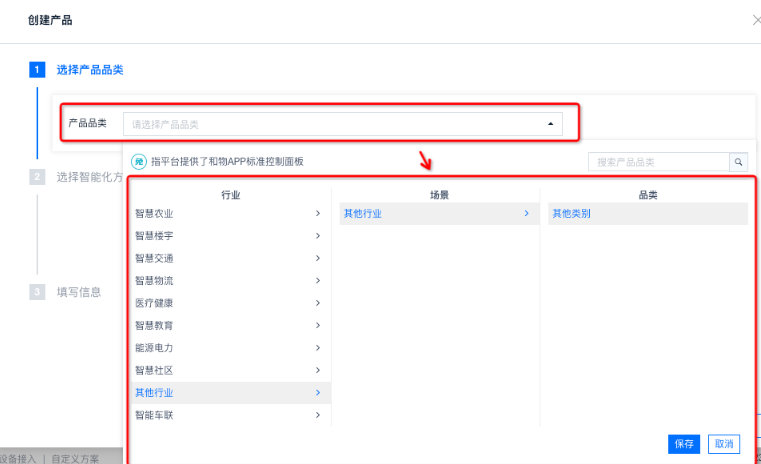Select 智慧楼宇 industry
The height and width of the screenshot is (464, 761).
pos(155,236)
